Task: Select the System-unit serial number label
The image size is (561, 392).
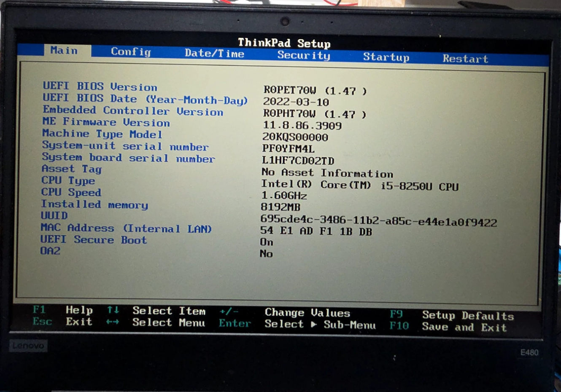Action: (x=125, y=146)
